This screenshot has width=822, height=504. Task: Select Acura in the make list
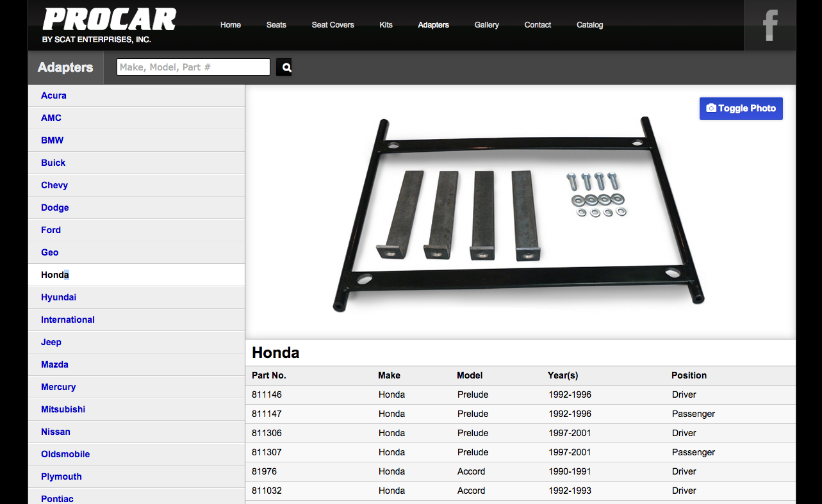(x=136, y=95)
